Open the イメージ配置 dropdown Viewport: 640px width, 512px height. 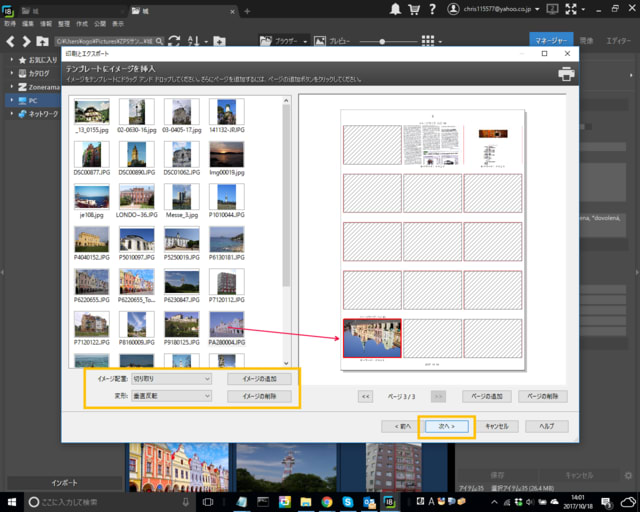point(170,379)
